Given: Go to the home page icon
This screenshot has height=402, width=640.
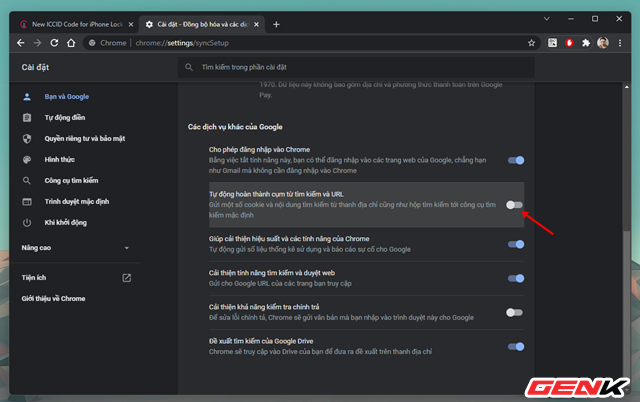Looking at the screenshot, I should click(x=71, y=43).
